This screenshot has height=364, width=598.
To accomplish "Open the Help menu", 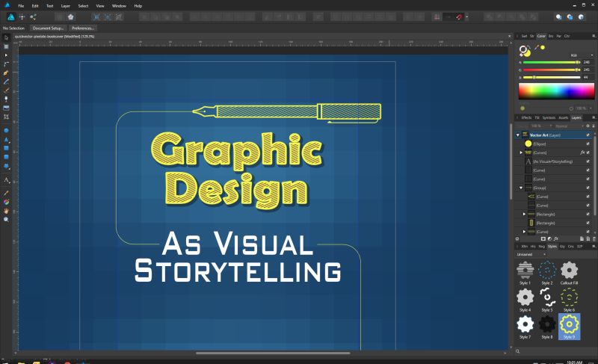I will tap(138, 6).
